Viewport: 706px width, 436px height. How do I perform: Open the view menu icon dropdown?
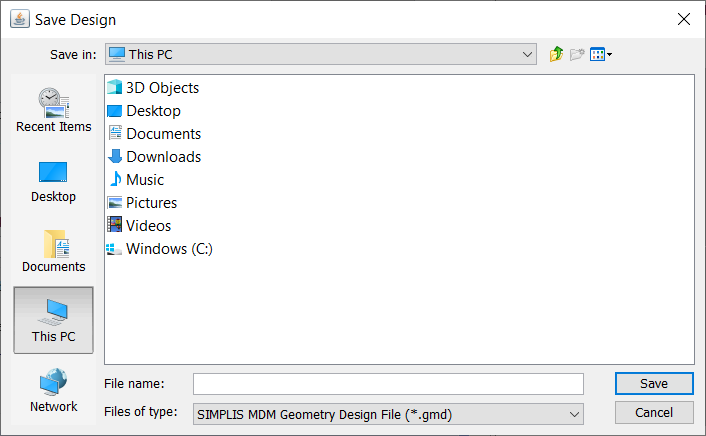[x=600, y=54]
